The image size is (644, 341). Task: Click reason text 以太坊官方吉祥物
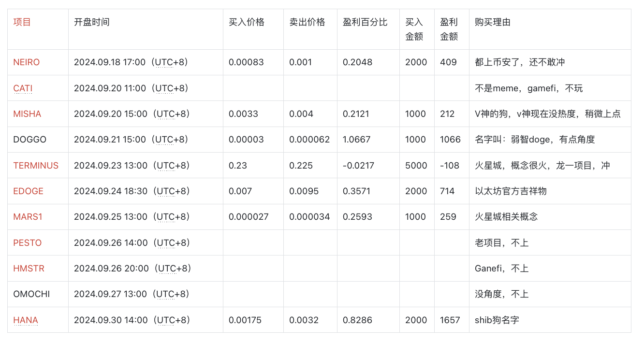pos(511,191)
